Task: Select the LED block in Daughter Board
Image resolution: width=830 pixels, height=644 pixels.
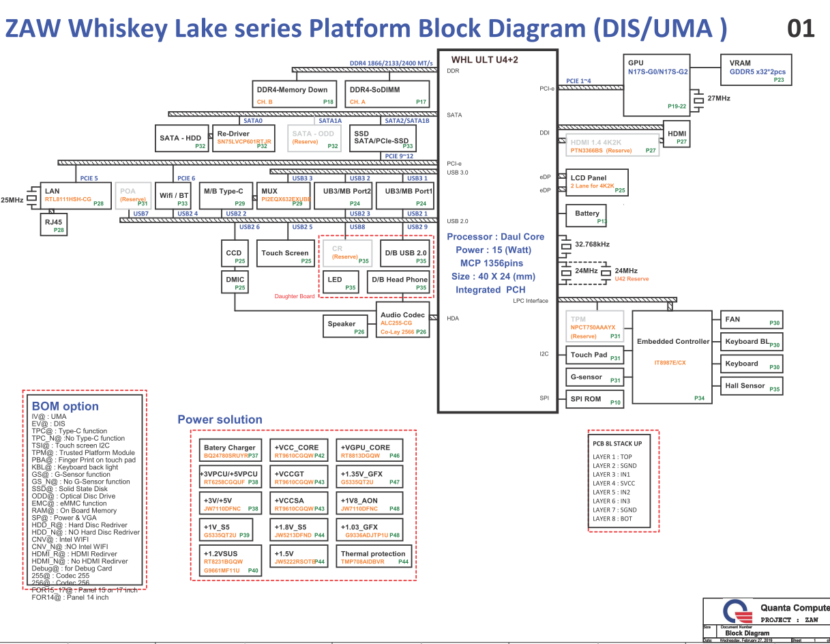Action: 342,282
